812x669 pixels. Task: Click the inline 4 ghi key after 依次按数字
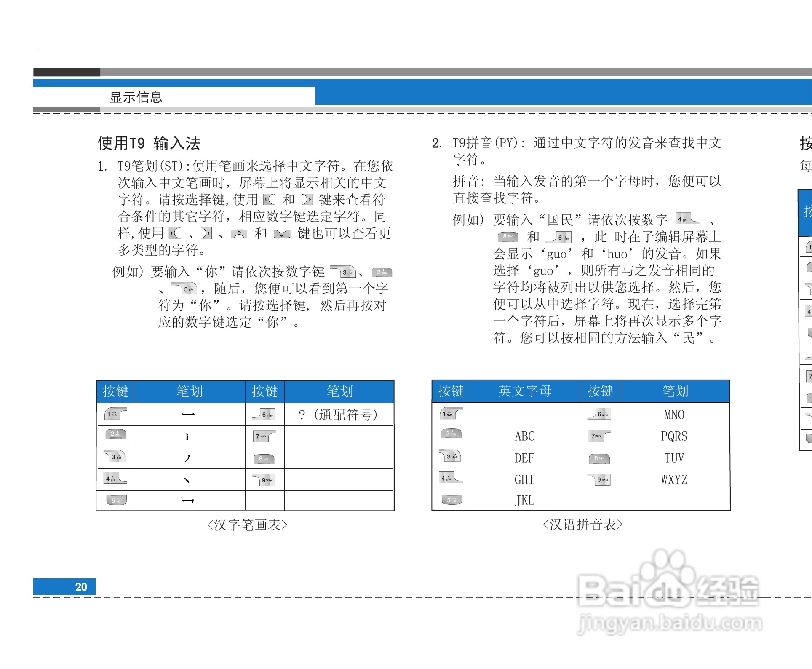(x=686, y=219)
